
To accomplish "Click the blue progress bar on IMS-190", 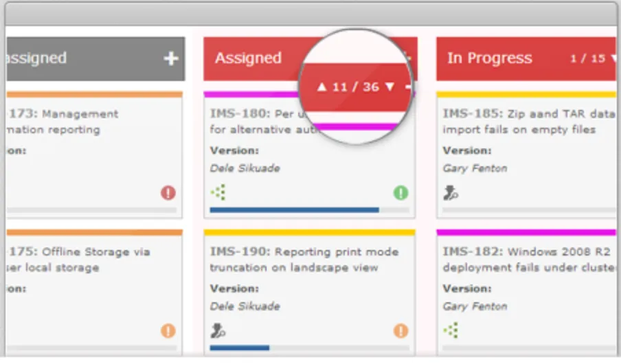I will 240,348.
